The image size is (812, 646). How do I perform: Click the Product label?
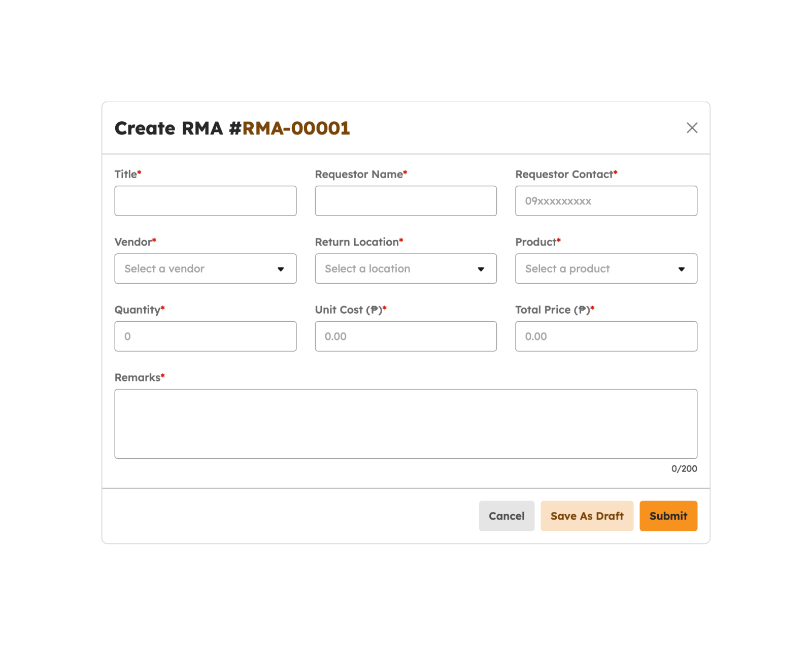538,242
